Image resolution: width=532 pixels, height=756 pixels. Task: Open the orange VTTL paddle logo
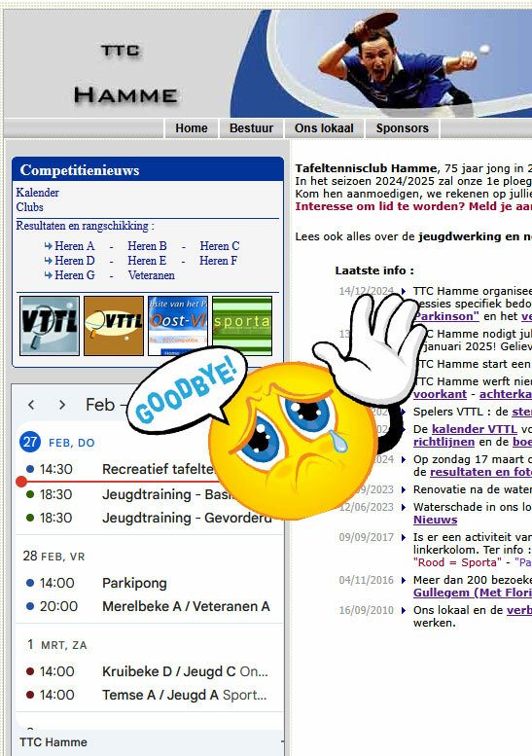coord(114,326)
